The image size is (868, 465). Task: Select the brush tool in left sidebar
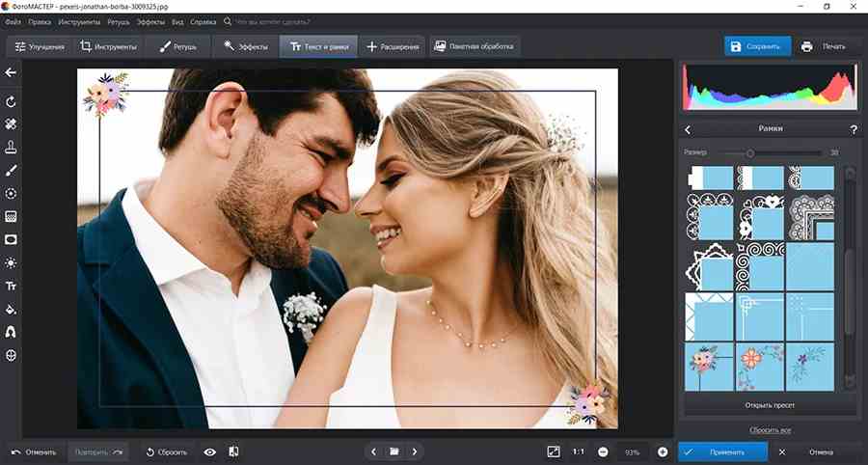[12, 171]
